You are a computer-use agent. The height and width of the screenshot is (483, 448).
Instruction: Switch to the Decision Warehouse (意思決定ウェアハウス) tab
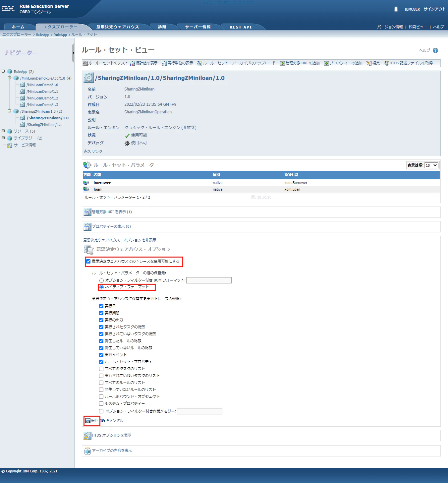click(118, 27)
